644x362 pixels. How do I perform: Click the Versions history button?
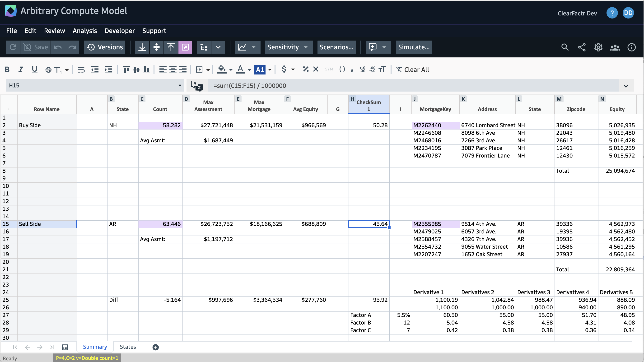[105, 47]
